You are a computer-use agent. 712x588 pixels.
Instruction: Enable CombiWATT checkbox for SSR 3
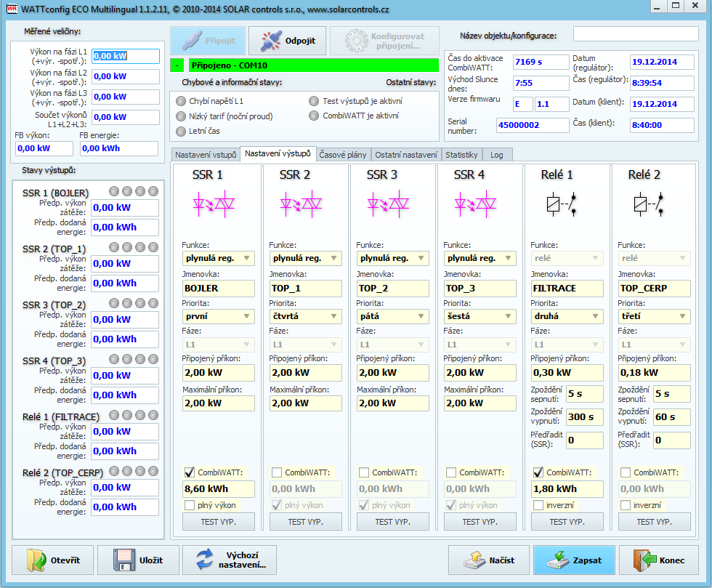point(364,472)
